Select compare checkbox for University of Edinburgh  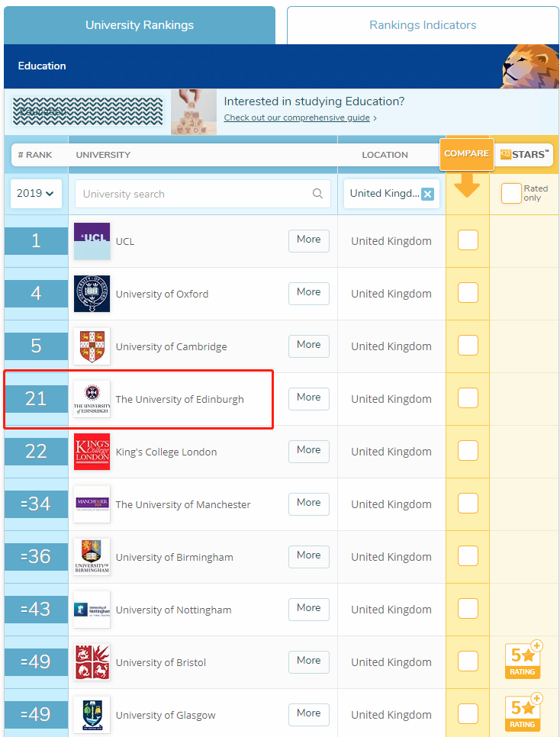[x=468, y=398]
